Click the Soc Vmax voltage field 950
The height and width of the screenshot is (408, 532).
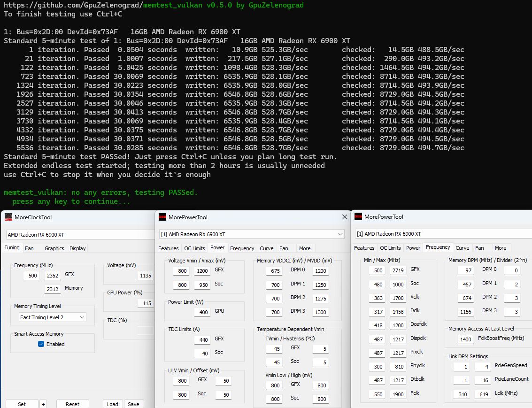pos(202,285)
